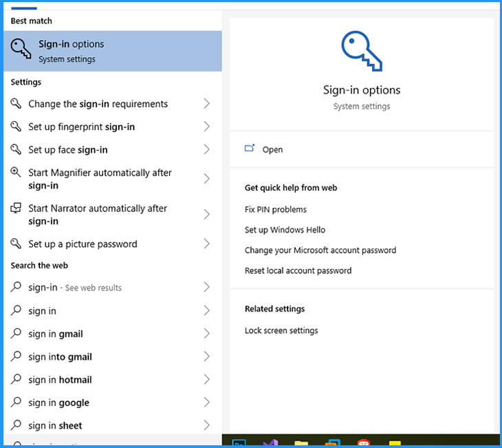
Task: Click the icon next to Set up fingerprint sign-in
Action: click(16, 126)
